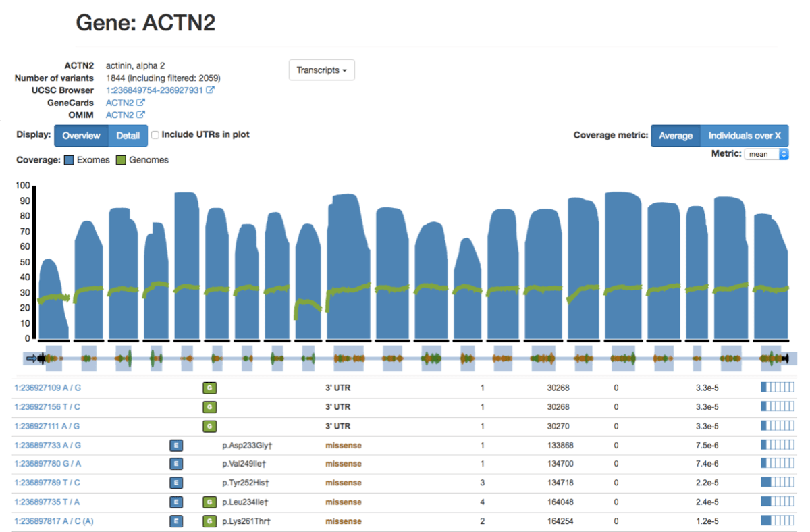Click the blue E badge for p.Asp233Gly
The height and width of the screenshot is (532, 810).
point(175,445)
